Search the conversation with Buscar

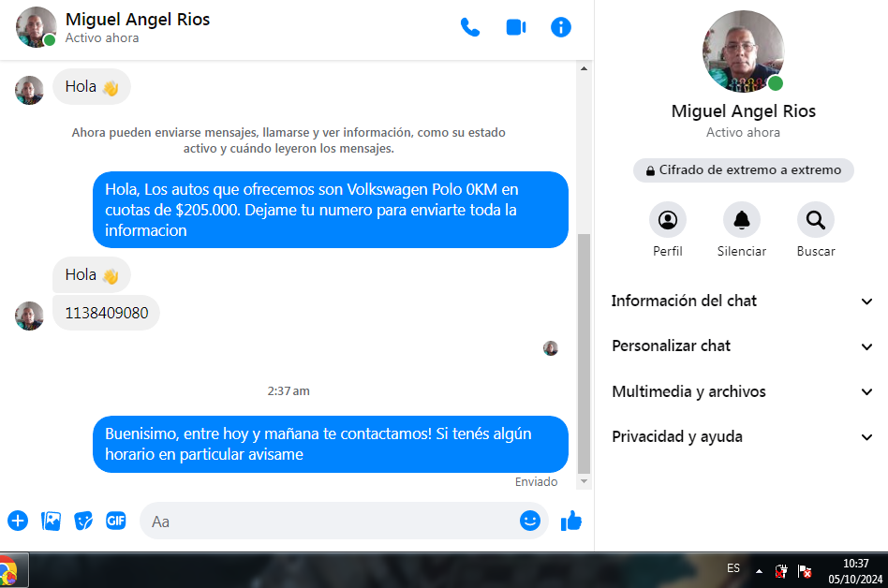816,220
